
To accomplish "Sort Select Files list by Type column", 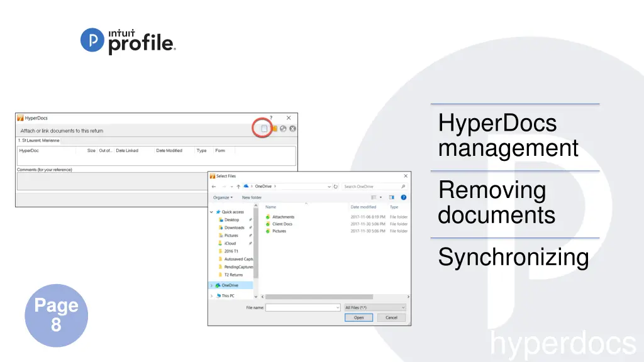I will 394,207.
